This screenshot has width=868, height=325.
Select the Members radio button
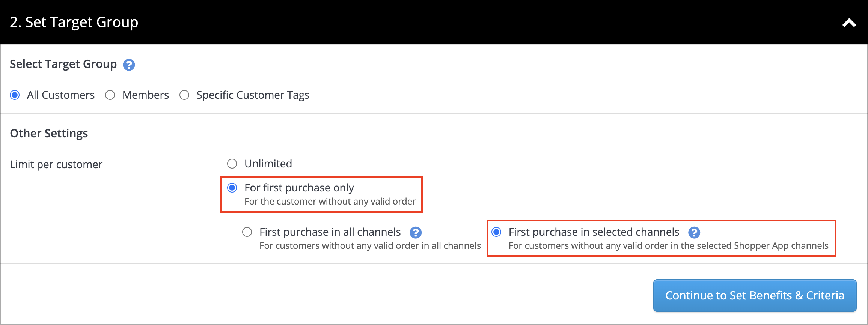(110, 95)
